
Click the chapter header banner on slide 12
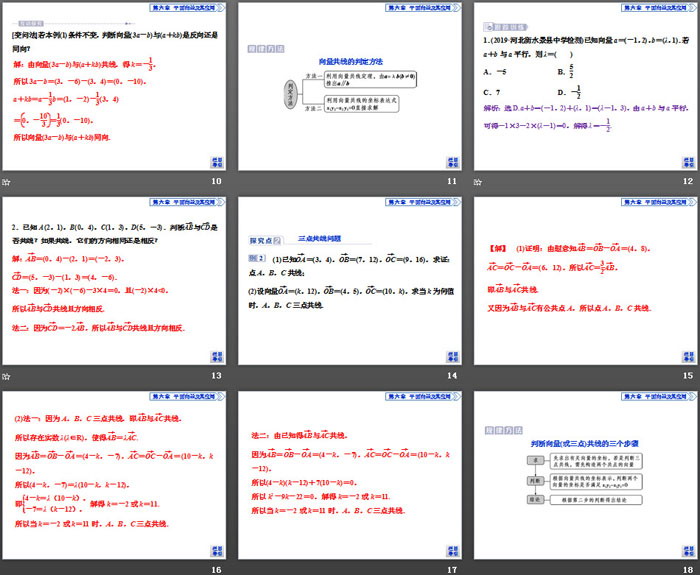(x=658, y=8)
